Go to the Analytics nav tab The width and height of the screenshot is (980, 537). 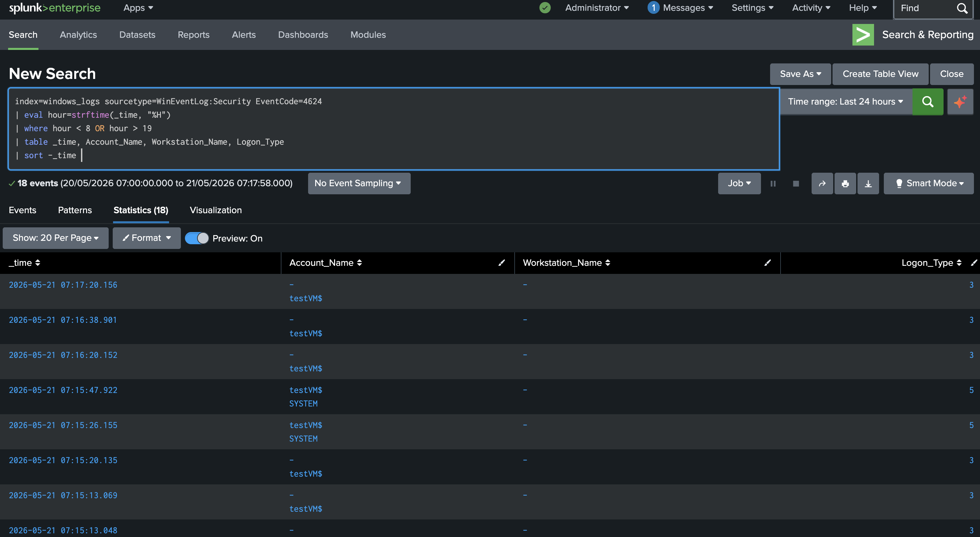coord(78,35)
